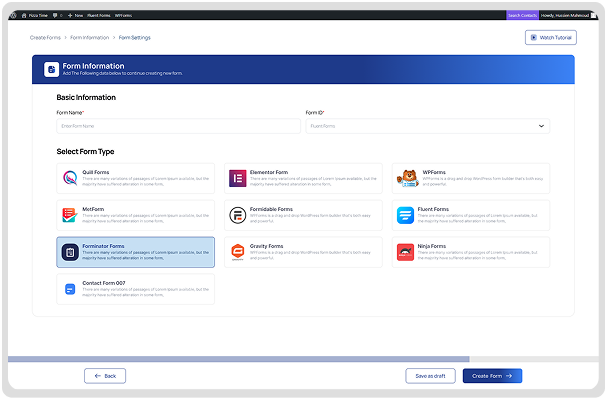
Task: Click the user avatar icon
Action: tap(593, 15)
